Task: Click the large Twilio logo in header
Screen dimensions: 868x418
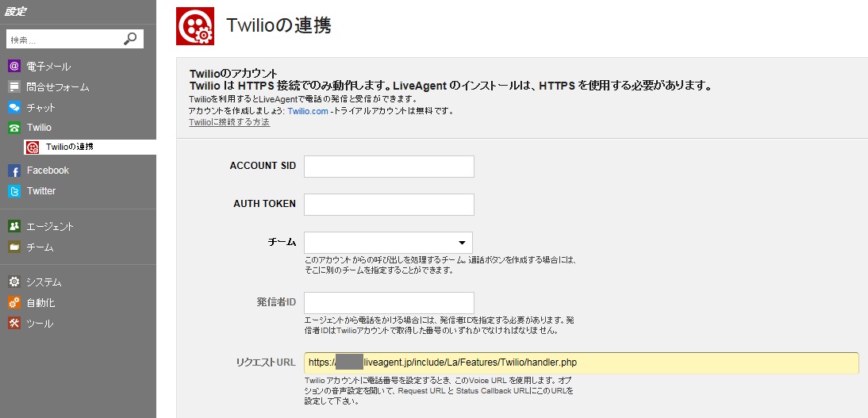Action: tap(195, 26)
